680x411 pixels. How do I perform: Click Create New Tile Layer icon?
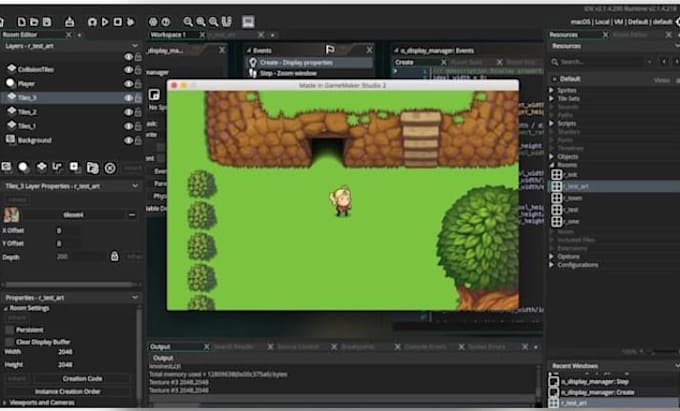tap(41, 167)
